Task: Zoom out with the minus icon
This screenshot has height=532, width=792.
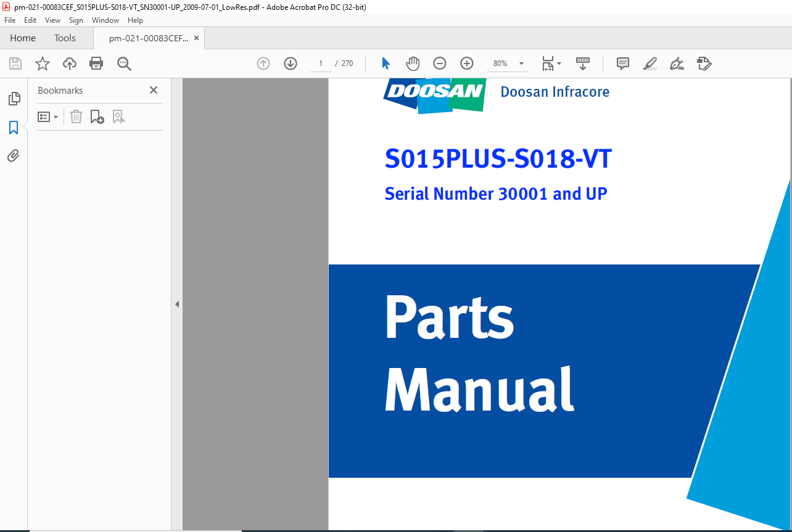Action: (440, 63)
